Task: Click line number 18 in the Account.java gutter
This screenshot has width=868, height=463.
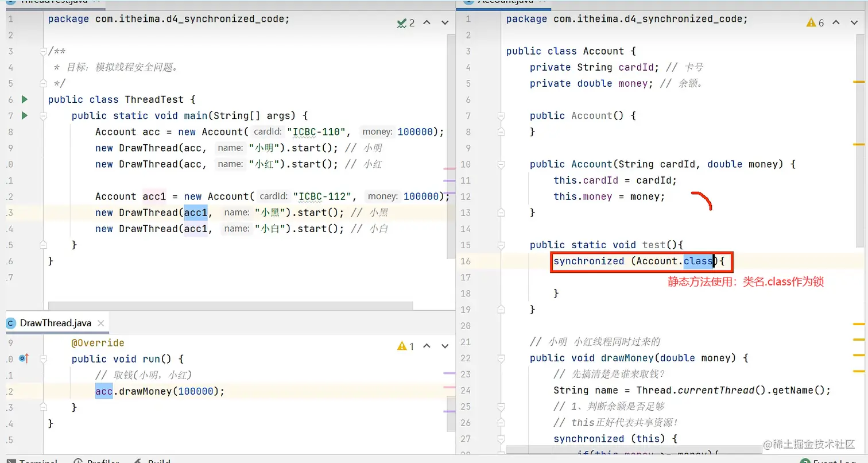Action: (465, 293)
